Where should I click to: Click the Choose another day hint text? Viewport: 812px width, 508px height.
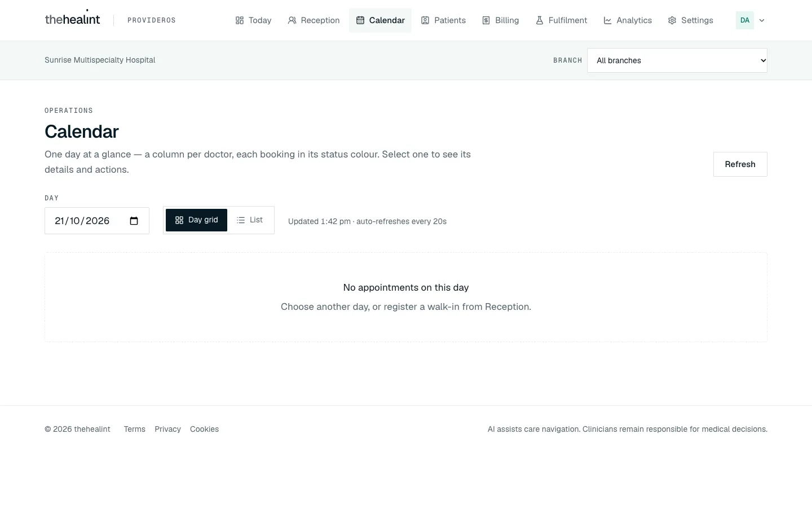point(406,306)
